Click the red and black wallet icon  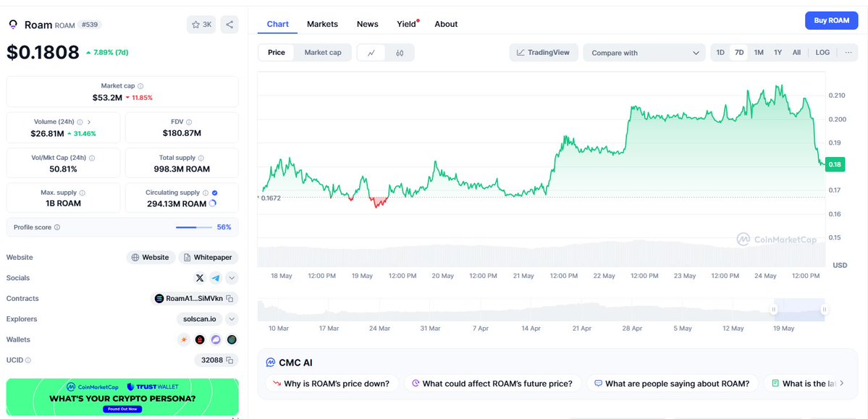pos(200,339)
